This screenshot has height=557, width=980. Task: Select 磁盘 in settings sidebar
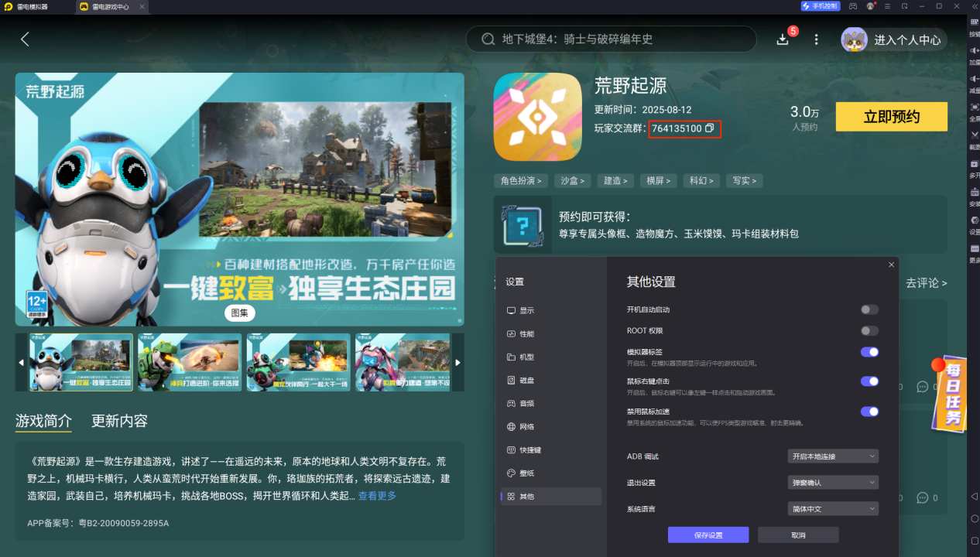point(550,380)
